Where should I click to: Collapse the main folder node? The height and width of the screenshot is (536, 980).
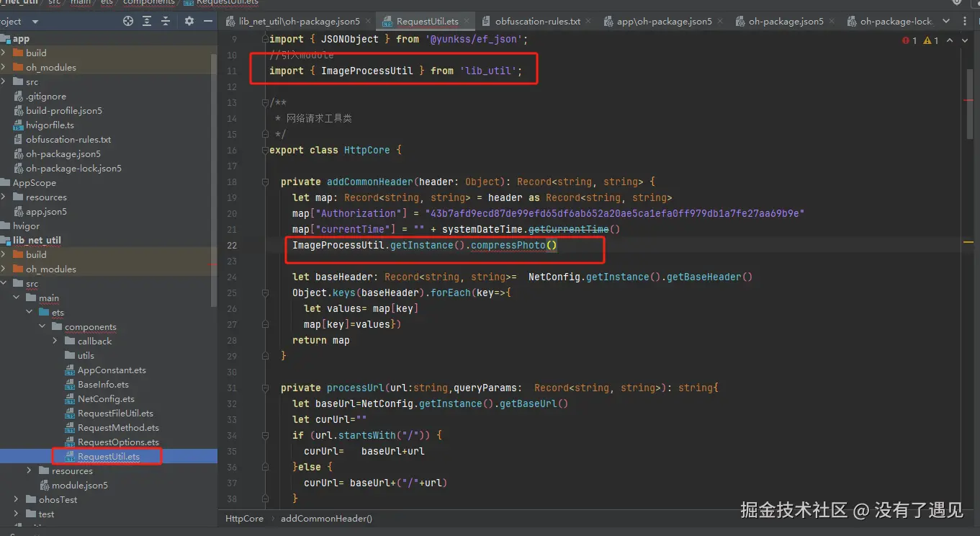pyautogui.click(x=17, y=298)
